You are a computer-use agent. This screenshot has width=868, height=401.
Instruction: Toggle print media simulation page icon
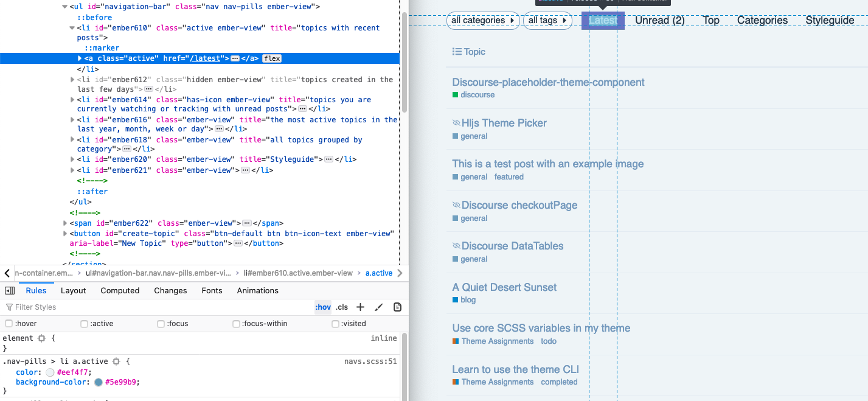coord(397,307)
